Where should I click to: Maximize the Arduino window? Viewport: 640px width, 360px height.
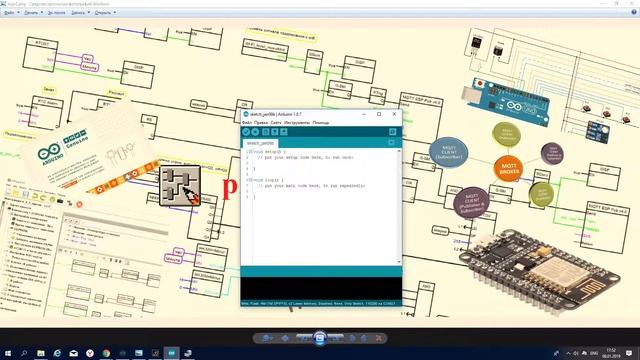pyautogui.click(x=379, y=114)
